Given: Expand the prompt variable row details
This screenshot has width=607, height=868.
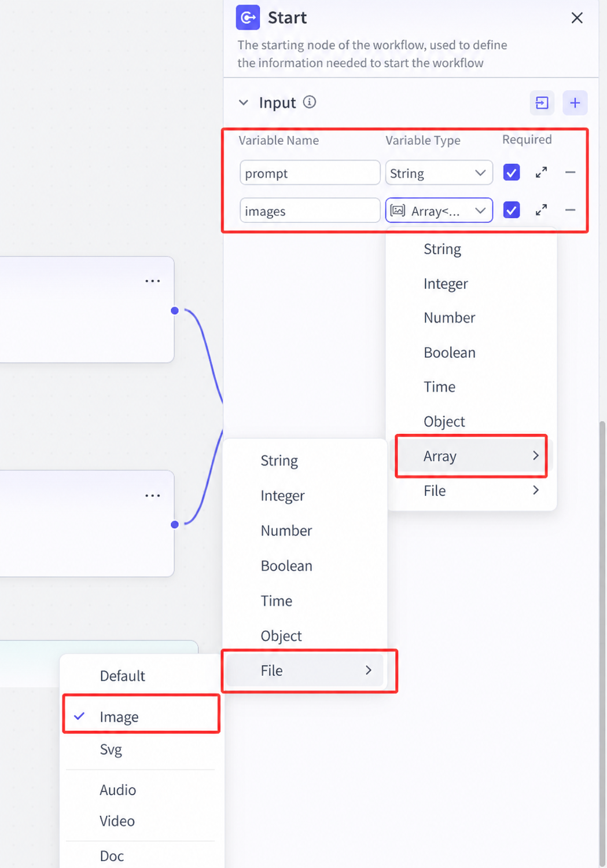Looking at the screenshot, I should click(x=541, y=173).
